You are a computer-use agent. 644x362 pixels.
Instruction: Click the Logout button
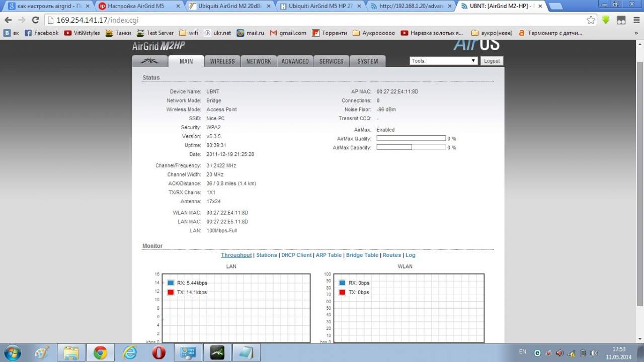[x=492, y=61]
